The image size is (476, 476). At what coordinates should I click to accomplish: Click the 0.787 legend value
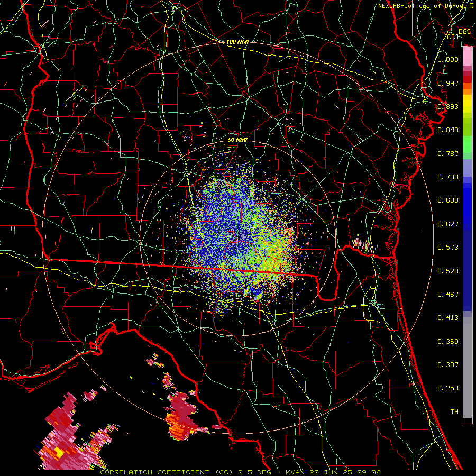click(x=448, y=153)
